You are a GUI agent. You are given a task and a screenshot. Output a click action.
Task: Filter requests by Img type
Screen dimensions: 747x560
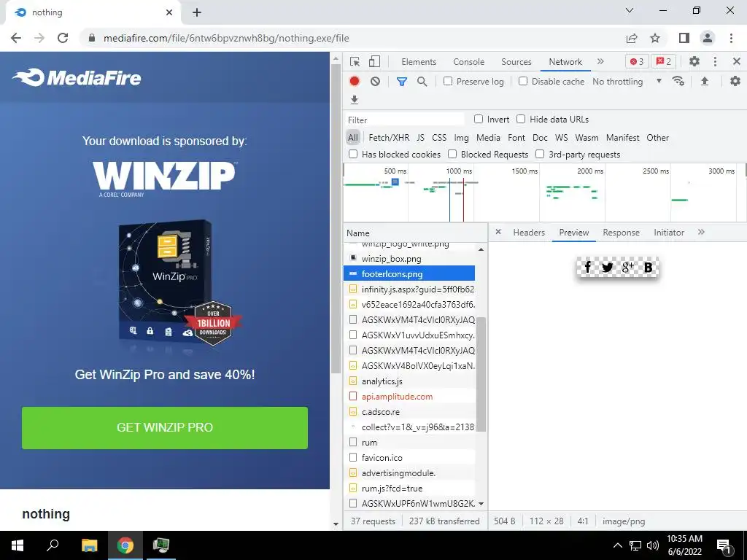pos(461,138)
